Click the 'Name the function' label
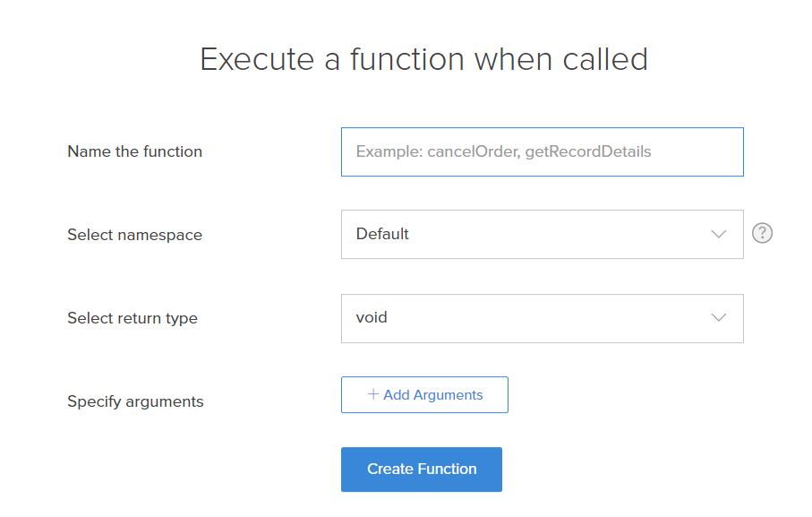The width and height of the screenshot is (812, 517). pyautogui.click(x=134, y=151)
